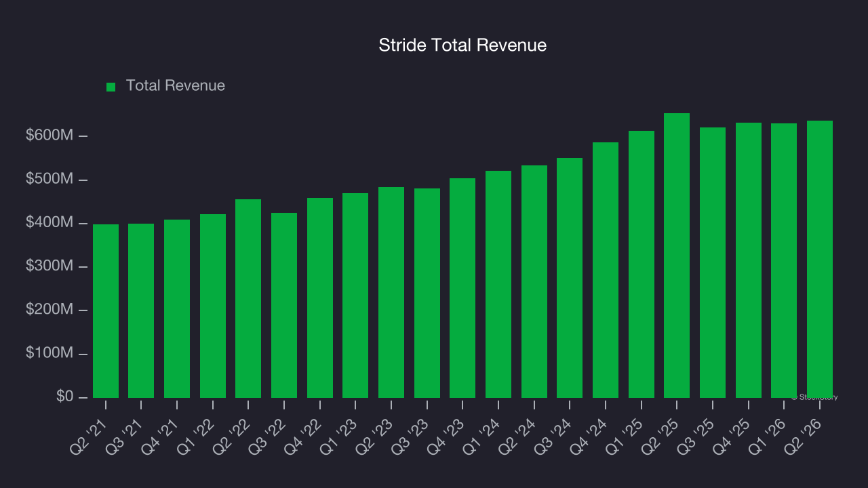
Task: Select the Q3 '24 revenue bar
Action: tap(570, 278)
